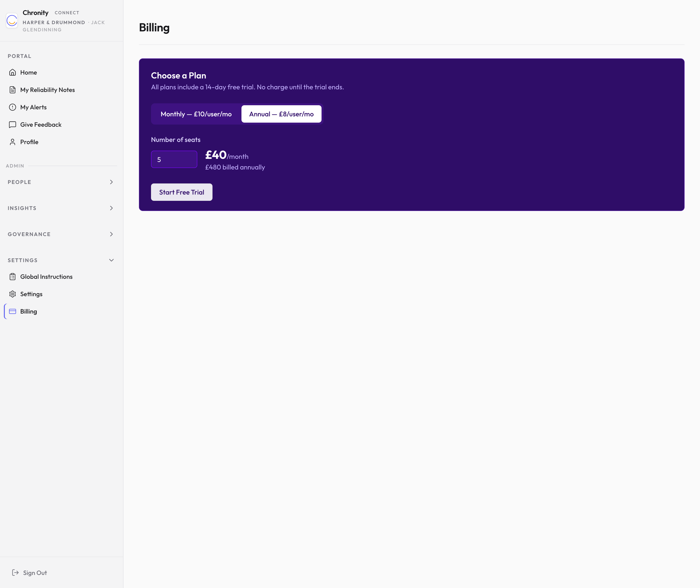Select the Give Feedback chat bubble icon

(x=12, y=124)
